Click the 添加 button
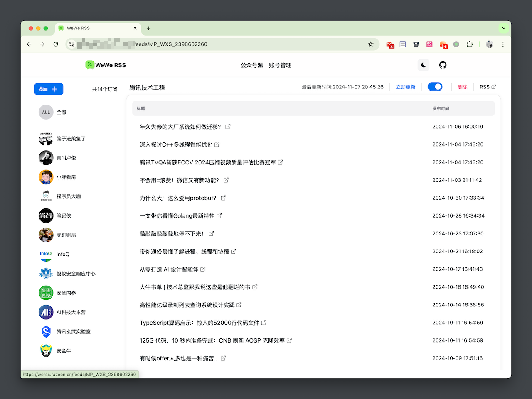Screen dimensions: 532x399 pyautogui.click(x=49, y=89)
